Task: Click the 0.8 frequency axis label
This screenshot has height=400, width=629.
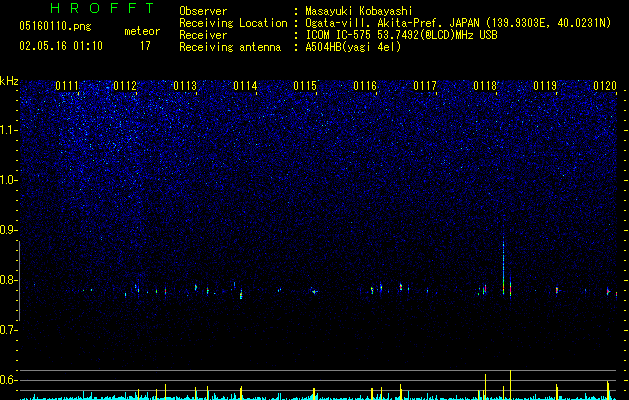Action: 9,280
